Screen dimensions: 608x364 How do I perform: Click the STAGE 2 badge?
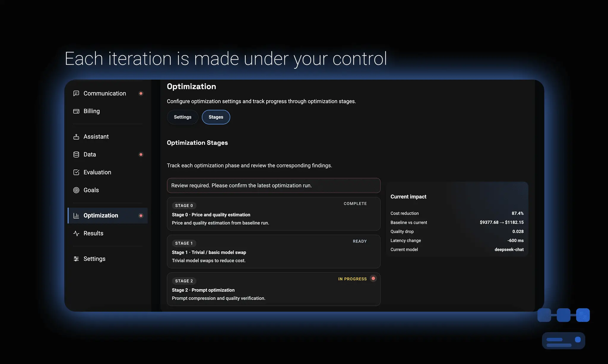point(184,281)
